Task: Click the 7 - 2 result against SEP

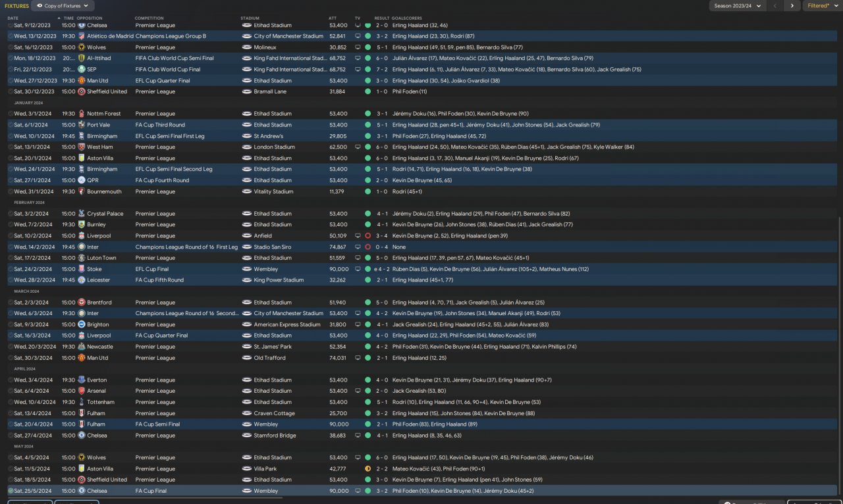Action: [x=382, y=69]
